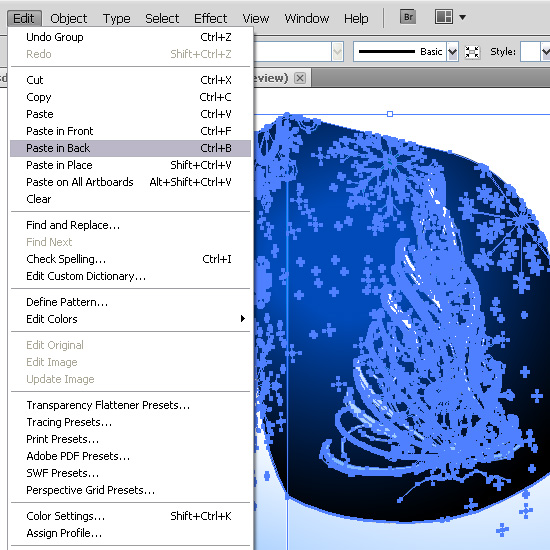Choose Undo Group
Viewport: 550px width, 550px height.
[130, 37]
